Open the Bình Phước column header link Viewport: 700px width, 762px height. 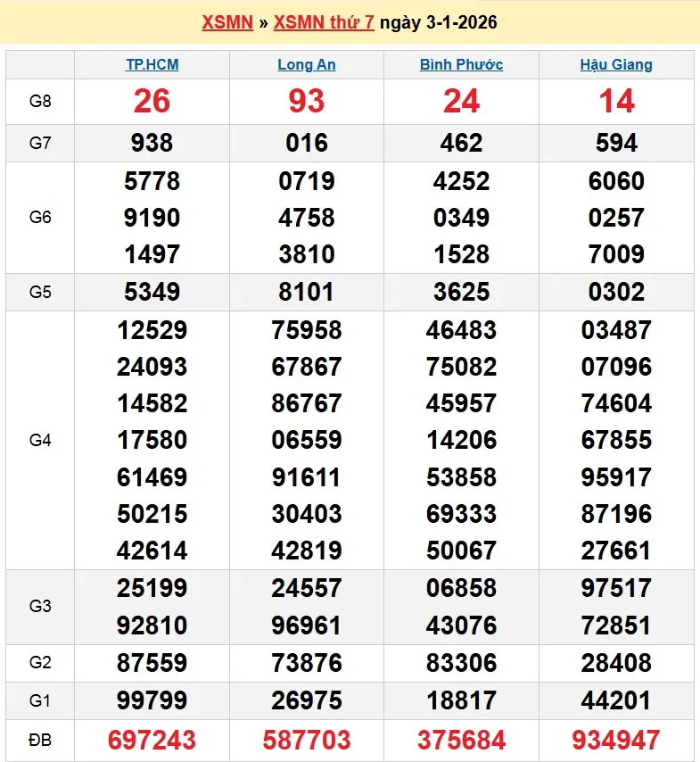pos(461,64)
